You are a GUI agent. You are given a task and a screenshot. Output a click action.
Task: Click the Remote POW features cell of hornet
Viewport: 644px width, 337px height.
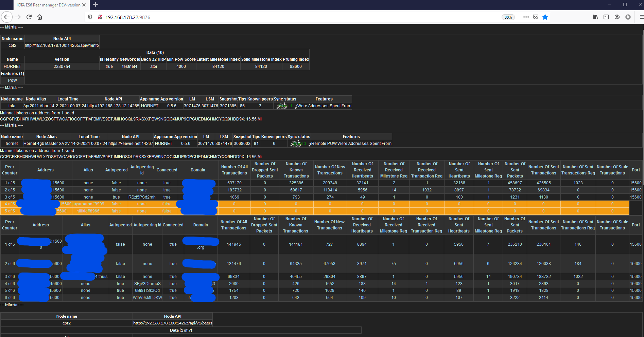tap(351, 144)
